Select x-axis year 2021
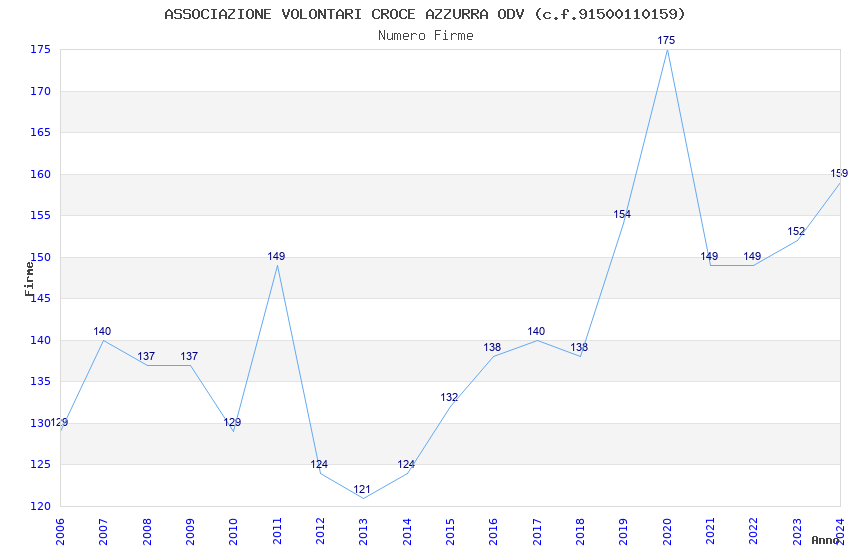Screen dimensions: 850x550 click(x=711, y=531)
